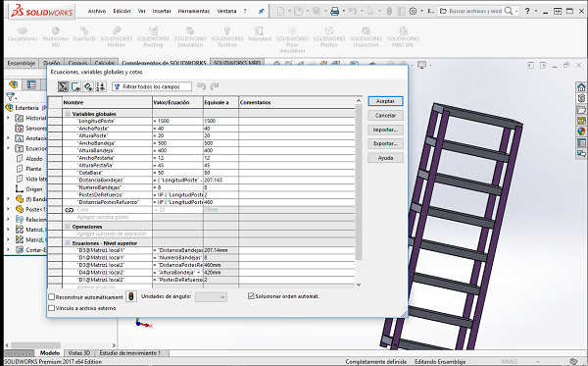Expand the Historial tree node
Screen dimensions: 588x366
click(9, 118)
